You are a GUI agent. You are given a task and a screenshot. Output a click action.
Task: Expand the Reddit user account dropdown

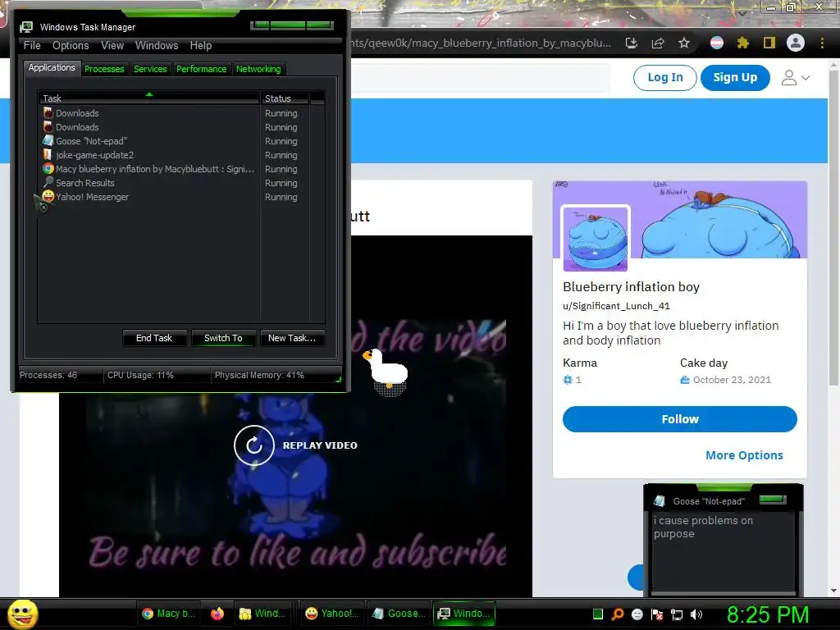pos(796,78)
